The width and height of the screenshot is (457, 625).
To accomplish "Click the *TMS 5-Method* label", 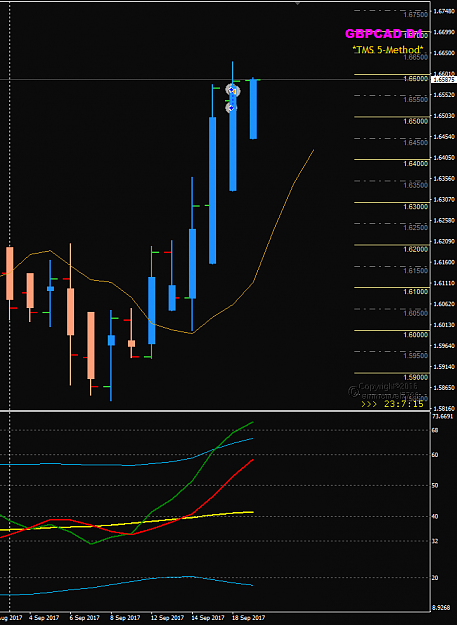I will pos(388,50).
